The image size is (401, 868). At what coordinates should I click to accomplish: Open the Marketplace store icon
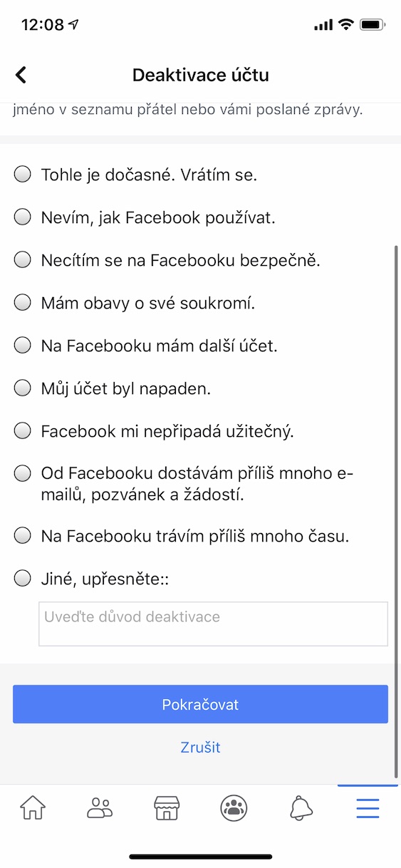coord(167,808)
